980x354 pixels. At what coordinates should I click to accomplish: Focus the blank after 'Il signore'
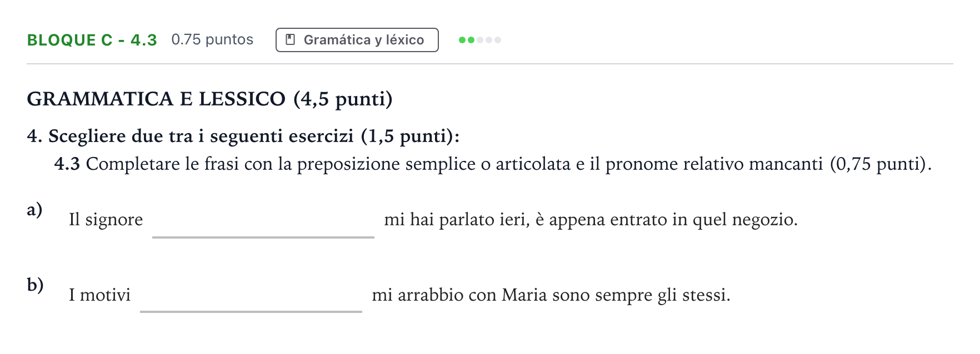pyautogui.click(x=263, y=221)
